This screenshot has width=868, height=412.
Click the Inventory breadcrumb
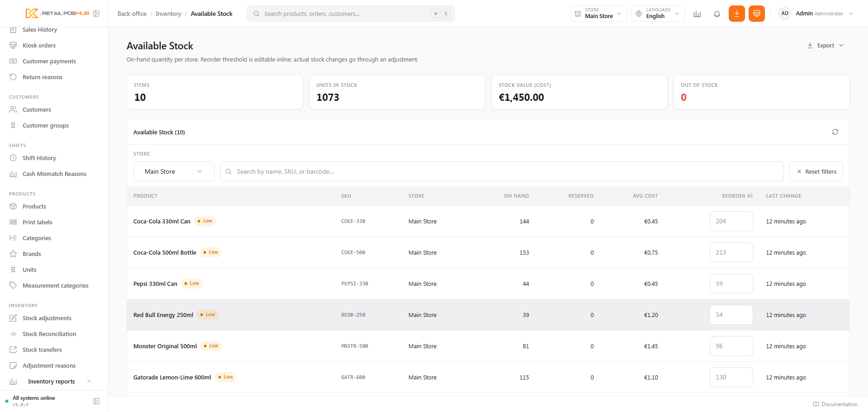click(x=169, y=14)
